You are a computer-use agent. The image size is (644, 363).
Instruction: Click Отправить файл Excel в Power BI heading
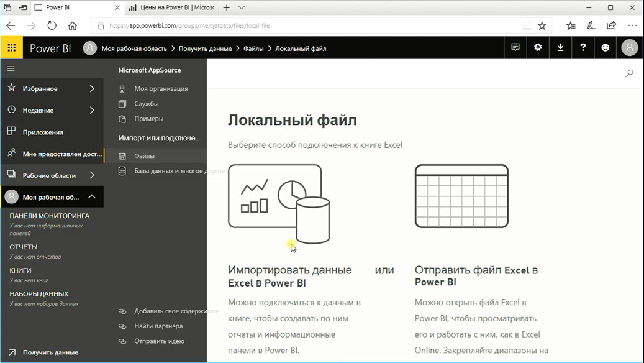pos(476,276)
